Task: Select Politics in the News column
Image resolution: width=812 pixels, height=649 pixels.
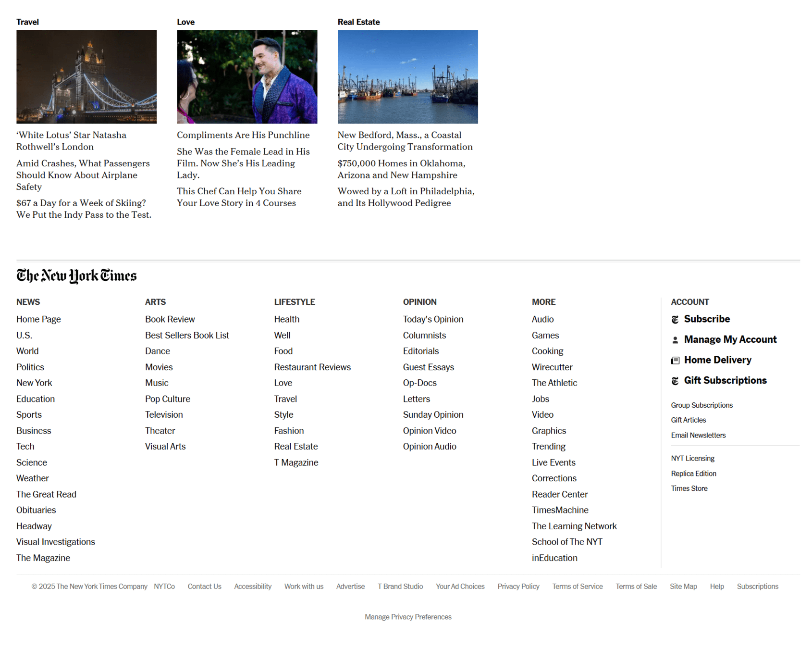Action: pos(30,367)
